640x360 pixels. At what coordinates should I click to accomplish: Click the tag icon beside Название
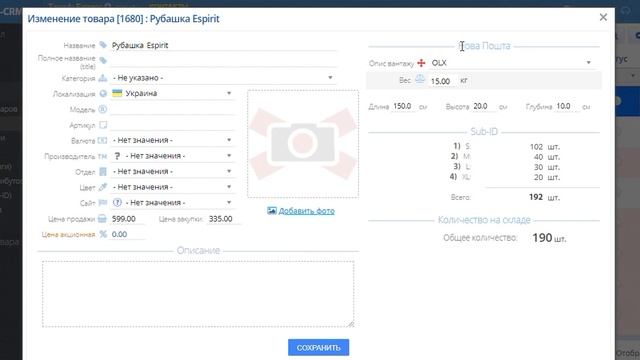[x=103, y=45]
